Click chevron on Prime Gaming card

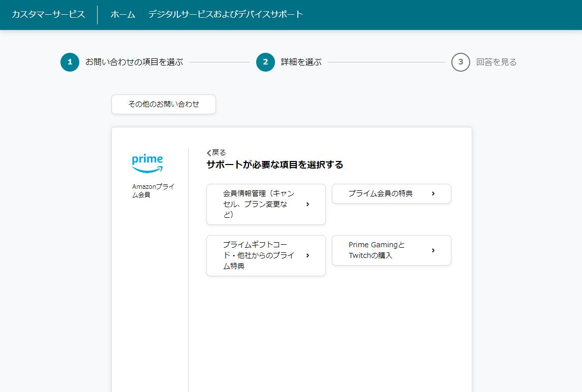[x=433, y=250]
